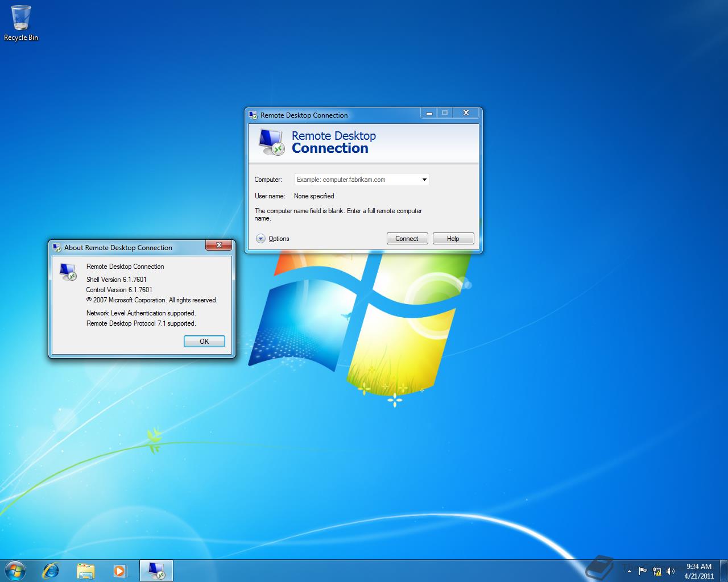Open Windows Explorer from the taskbar

tap(85, 571)
